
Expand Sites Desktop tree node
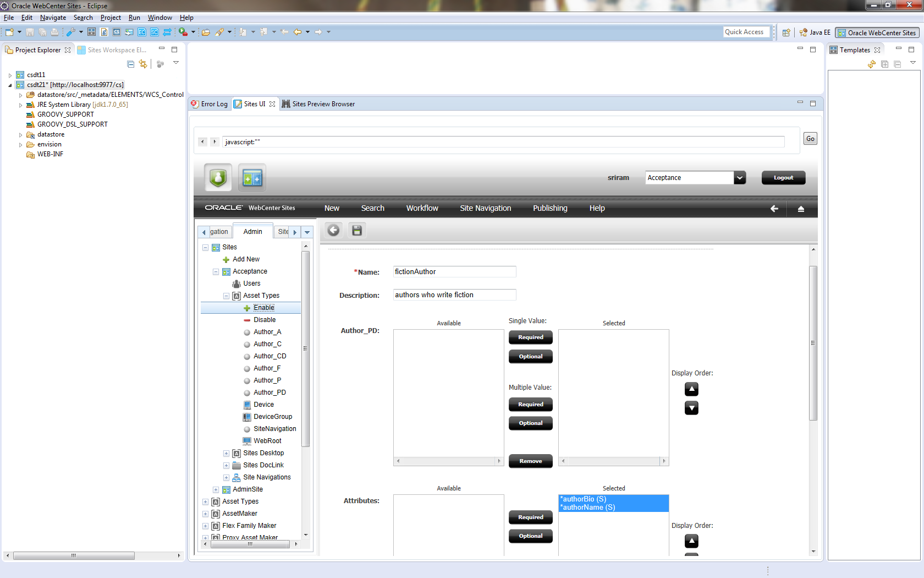[x=226, y=454]
